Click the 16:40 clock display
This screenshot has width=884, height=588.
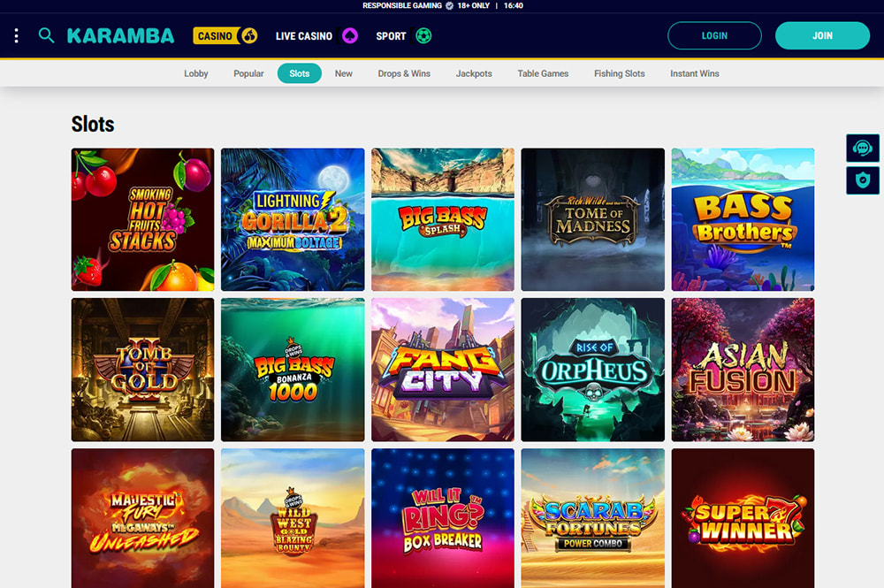[x=514, y=5]
